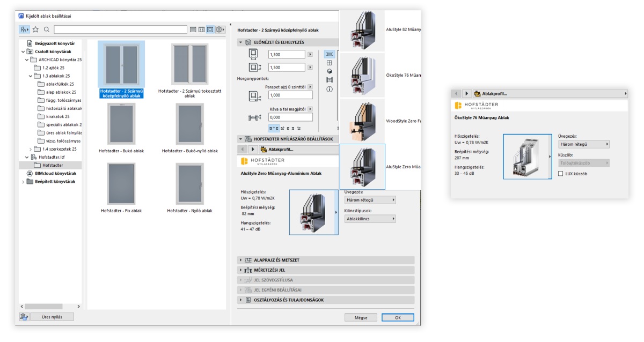Viewport: 644px width, 342px height.
Task: Click previous page arrow in floating Ablakprofil panel
Action: click(x=456, y=94)
